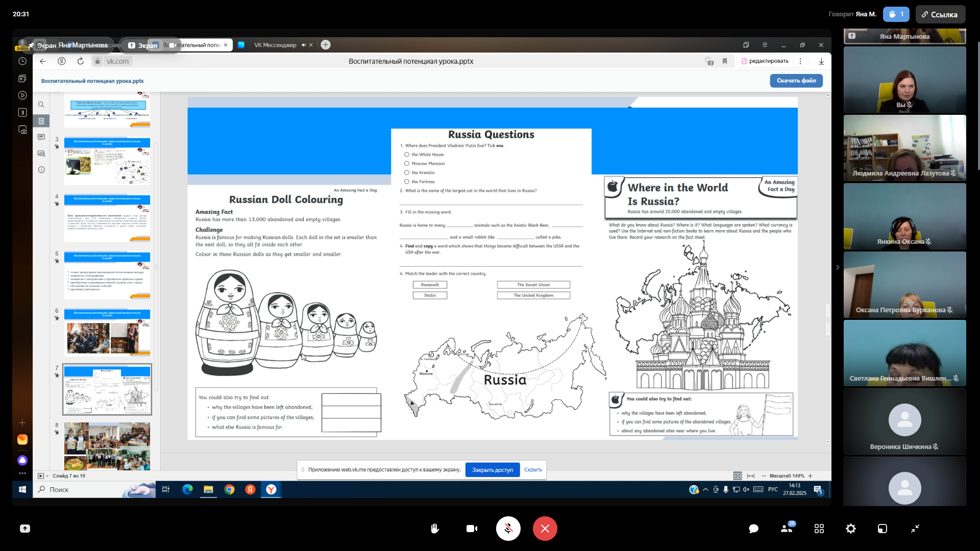End the call with red button
This screenshot has width=980, height=551.
click(545, 529)
